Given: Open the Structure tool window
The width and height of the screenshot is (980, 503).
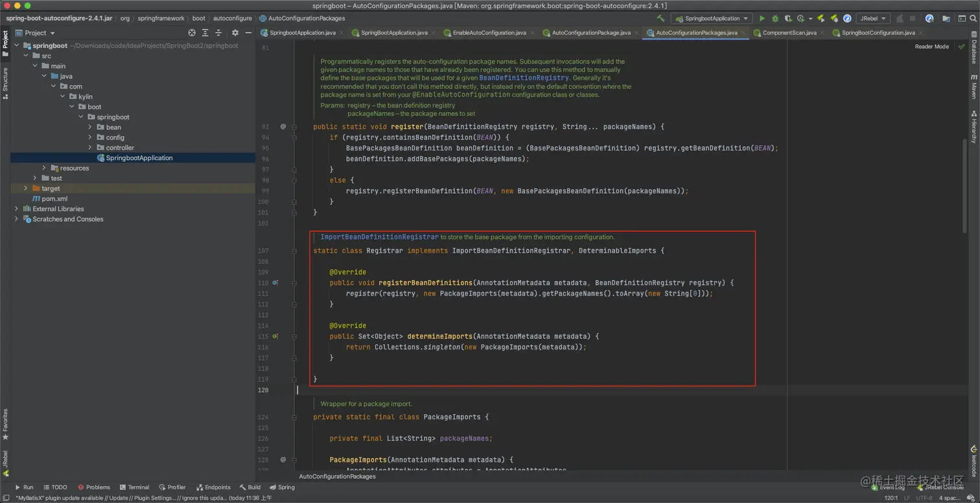Looking at the screenshot, I should pos(5,83).
